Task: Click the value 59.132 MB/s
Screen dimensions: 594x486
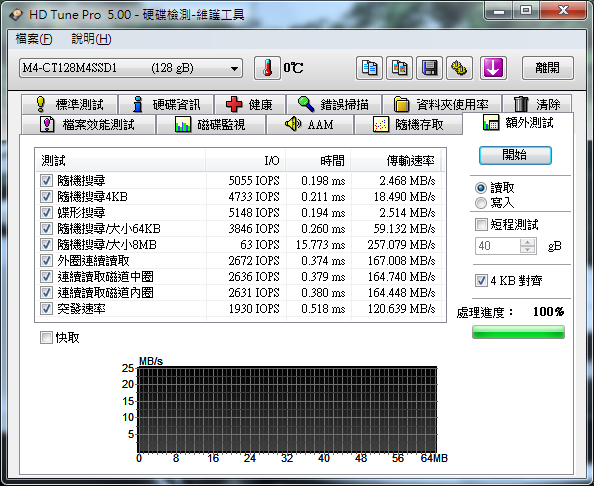Action: click(x=404, y=228)
